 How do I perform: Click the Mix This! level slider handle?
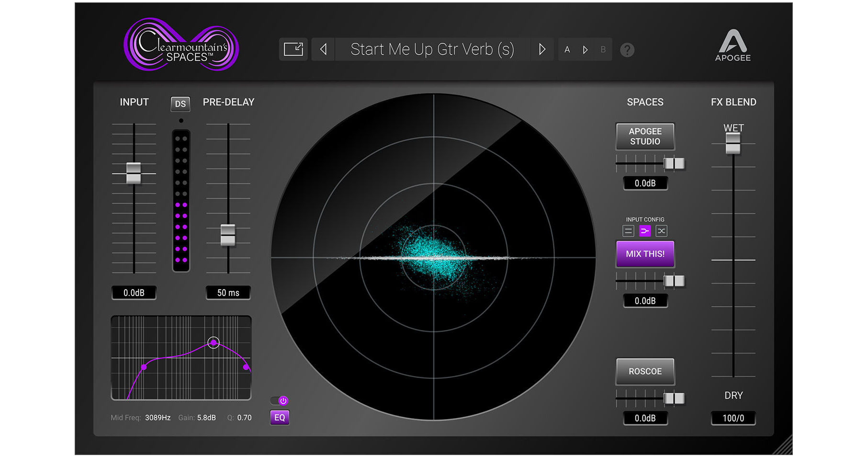675,281
